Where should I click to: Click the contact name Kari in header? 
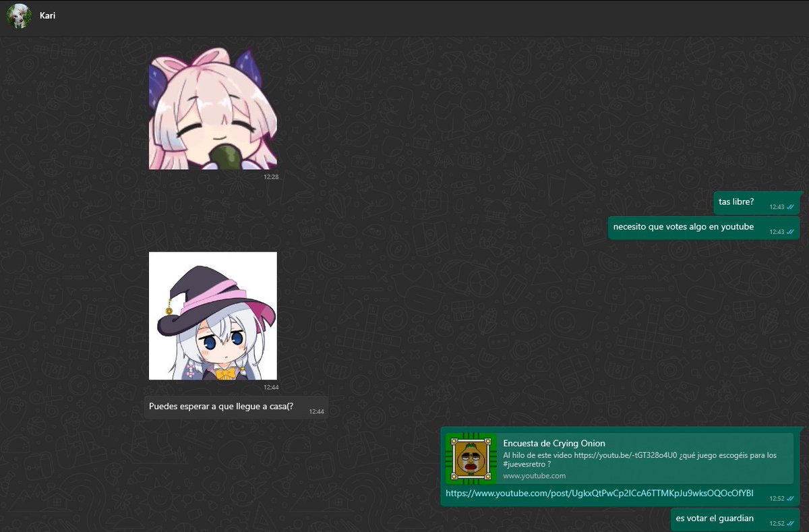click(47, 16)
